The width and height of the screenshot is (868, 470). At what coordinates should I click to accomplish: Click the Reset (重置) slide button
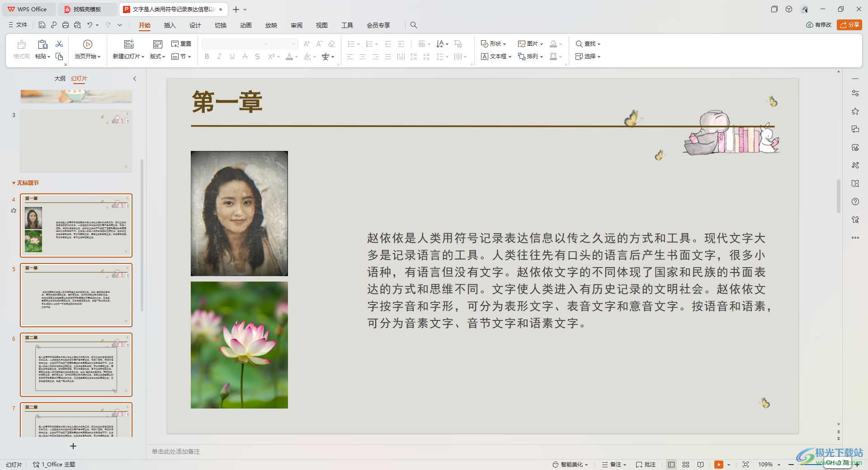tap(181, 44)
